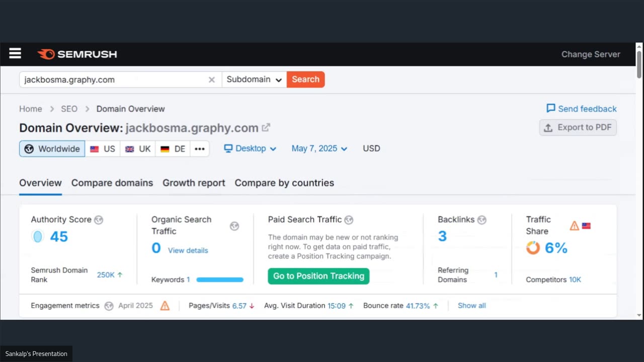Viewport: 644px width, 362px height.
Task: Select the Worldwide database
Action: pos(52,149)
